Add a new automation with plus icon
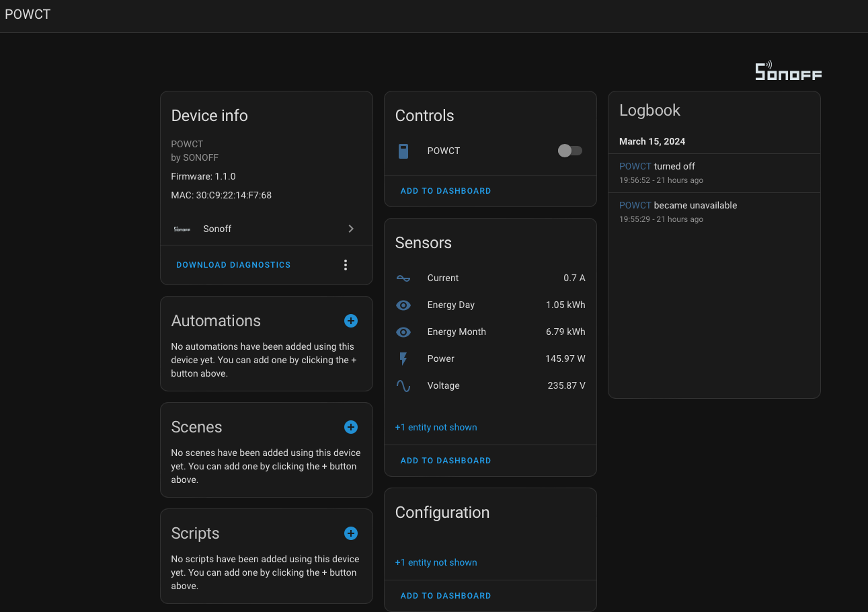This screenshot has height=612, width=868. [351, 321]
